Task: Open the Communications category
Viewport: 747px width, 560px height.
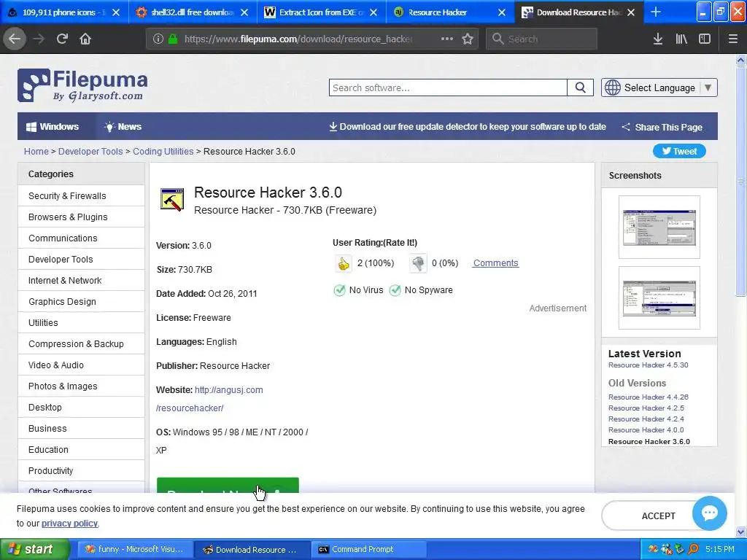Action: (81, 238)
